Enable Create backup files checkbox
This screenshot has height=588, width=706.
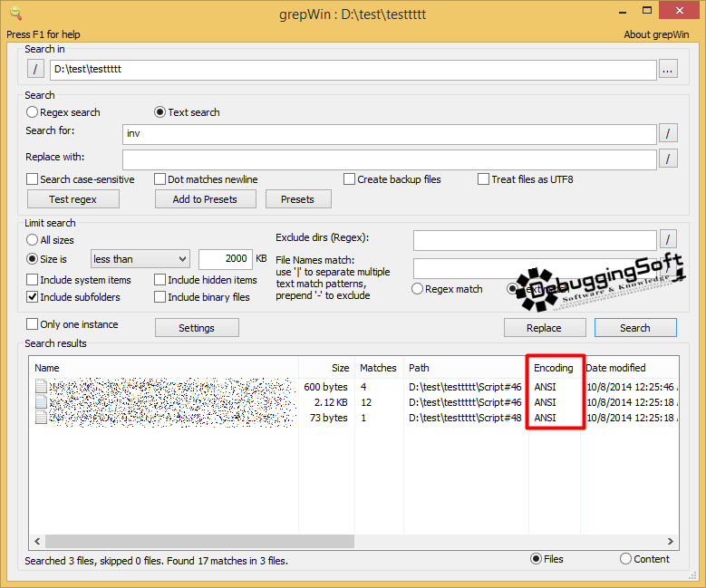point(349,179)
